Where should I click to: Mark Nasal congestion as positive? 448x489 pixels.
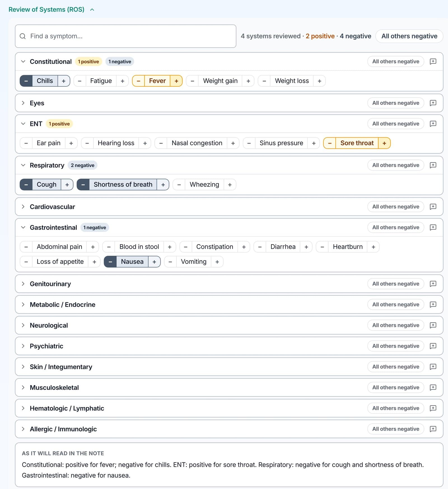coord(233,143)
